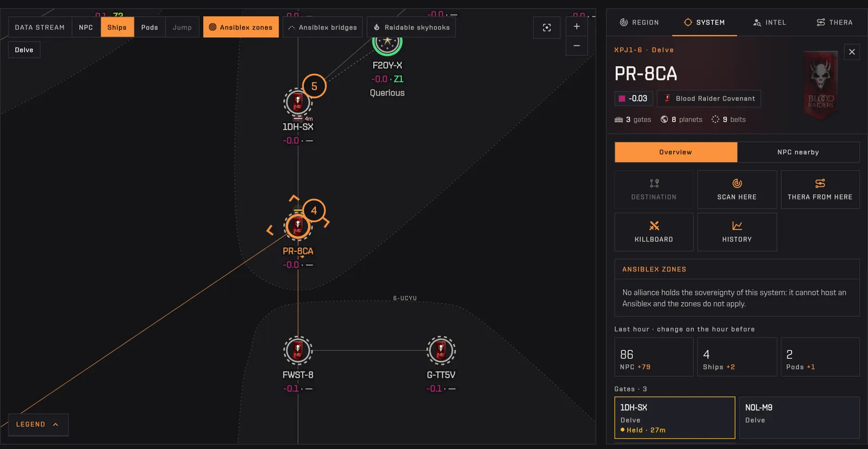Expand the Legend panel
Image resolution: width=868 pixels, height=449 pixels.
click(x=38, y=425)
